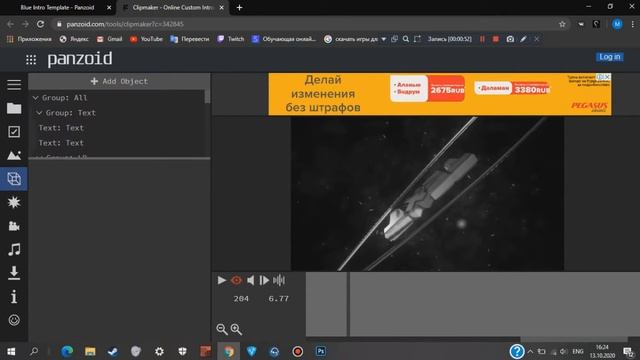The image size is (640, 360).
Task: Take a screenshot with recorder camera icon
Action: (510, 39)
